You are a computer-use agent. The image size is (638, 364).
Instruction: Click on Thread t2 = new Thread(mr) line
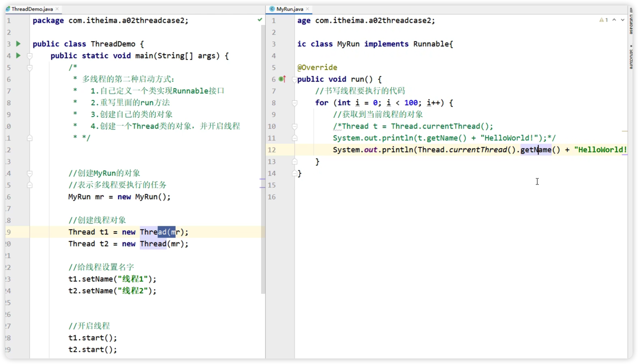tap(128, 244)
